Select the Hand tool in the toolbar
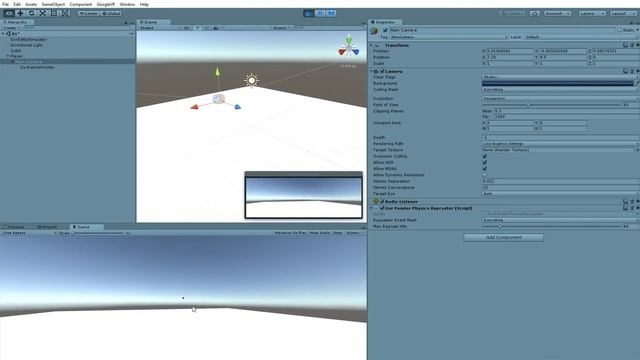 (9, 13)
